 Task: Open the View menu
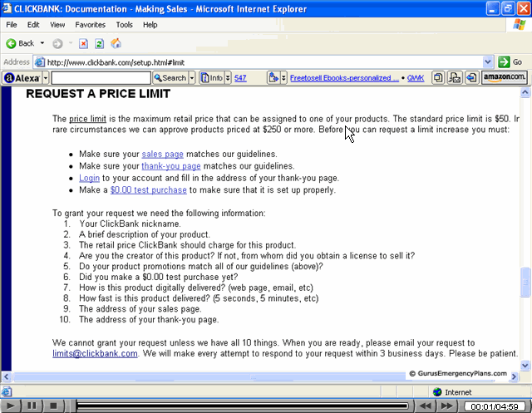57,25
